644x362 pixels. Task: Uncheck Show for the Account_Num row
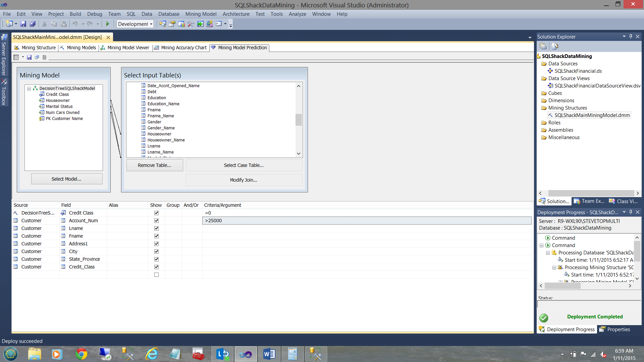(x=156, y=221)
